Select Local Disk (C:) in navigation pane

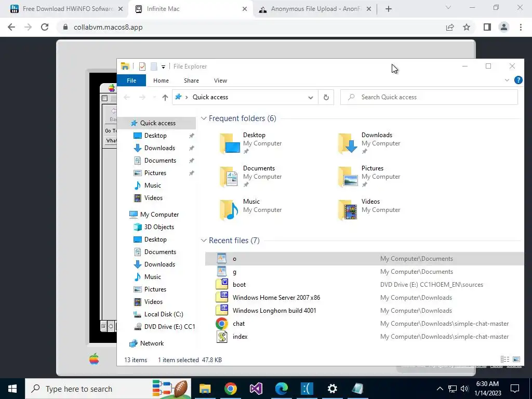tap(164, 314)
